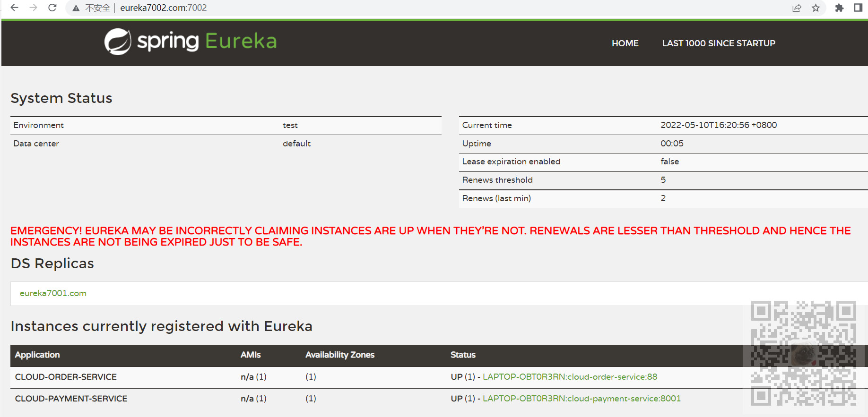Screen dimensions: 868x417
Task: Select the timestamp 2022-05-10T16:20:56 +0800
Action: tap(719, 125)
